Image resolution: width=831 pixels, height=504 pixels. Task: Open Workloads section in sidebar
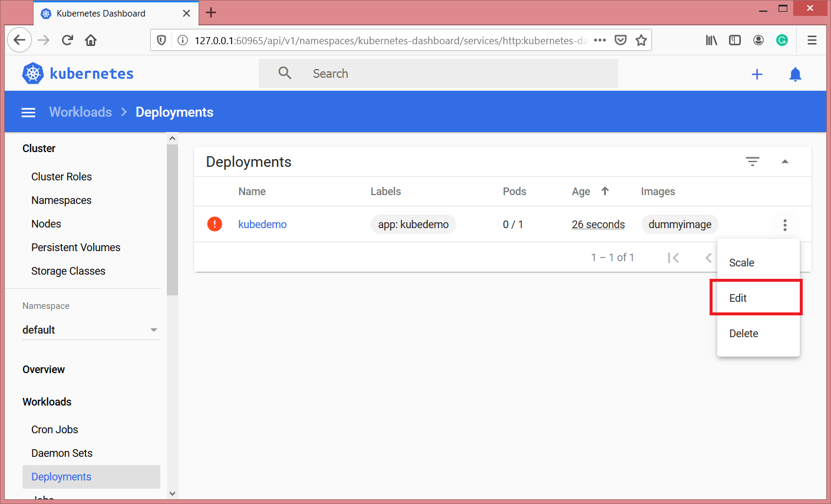click(x=47, y=402)
